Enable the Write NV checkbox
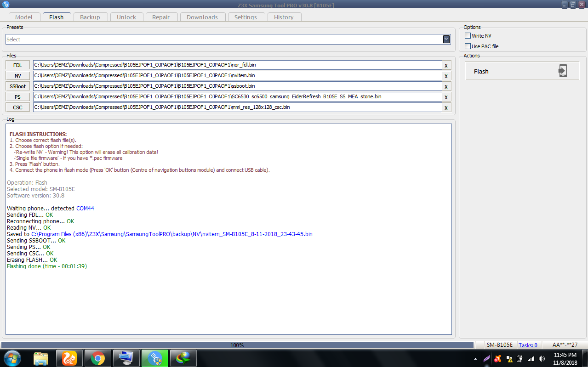This screenshot has width=588, height=367. coord(468,36)
